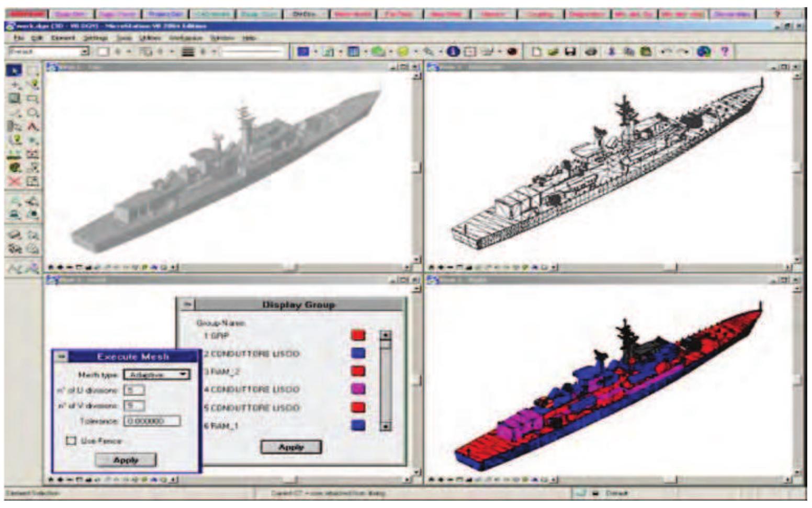The image size is (812, 508).
Task: Pick the rectangle Place Block tool
Action: (32, 99)
